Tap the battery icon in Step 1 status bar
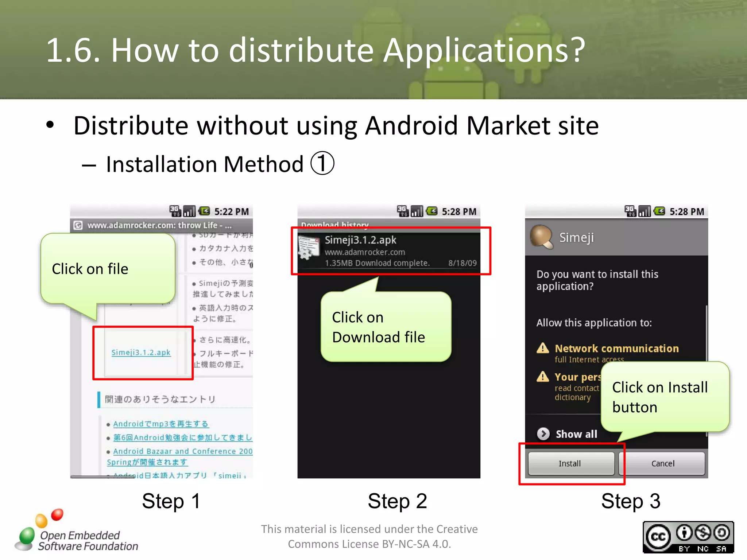This screenshot has height=560, width=747. click(204, 211)
